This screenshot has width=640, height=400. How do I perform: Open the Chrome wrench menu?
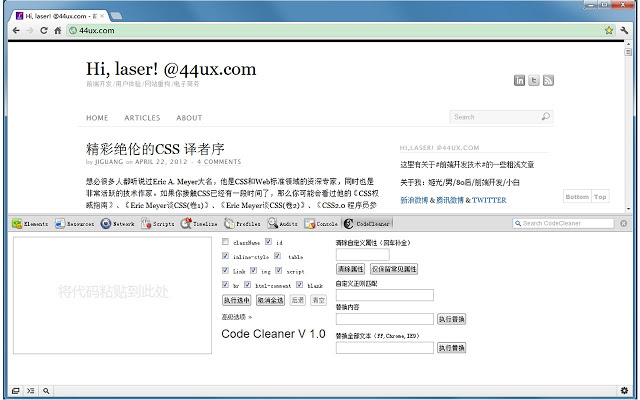[x=624, y=30]
